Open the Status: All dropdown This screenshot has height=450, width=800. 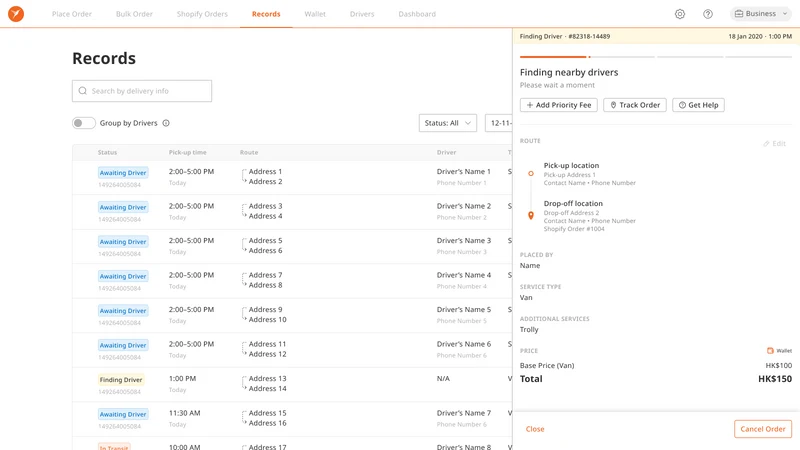coord(447,123)
